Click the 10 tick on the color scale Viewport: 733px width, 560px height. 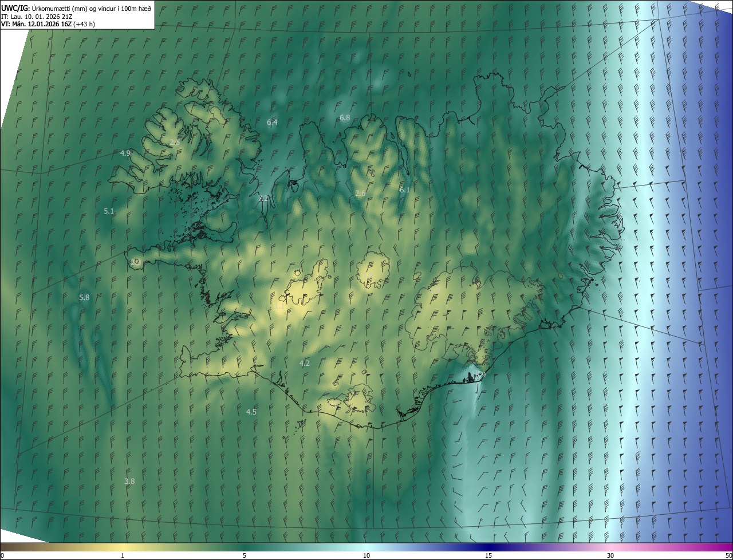pos(366,555)
